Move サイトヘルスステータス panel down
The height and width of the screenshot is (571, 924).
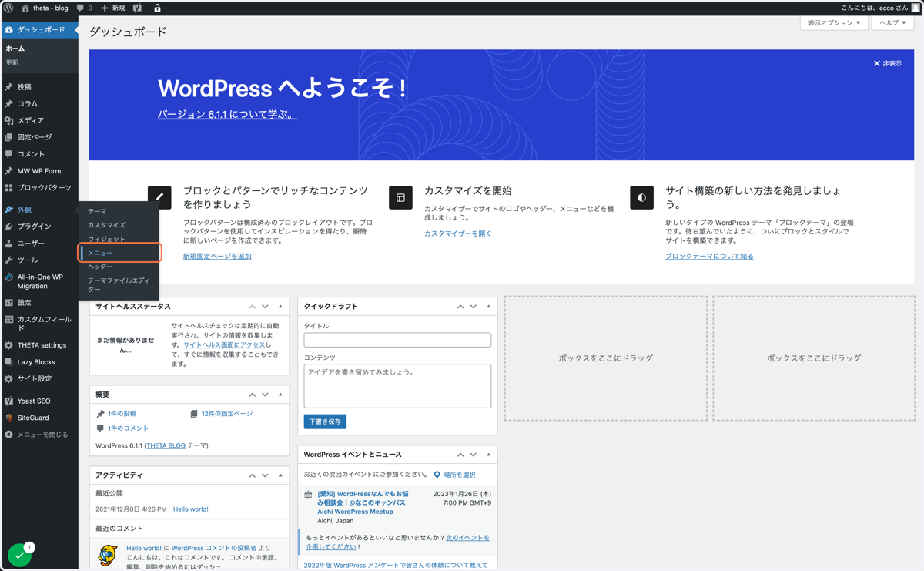(x=265, y=307)
